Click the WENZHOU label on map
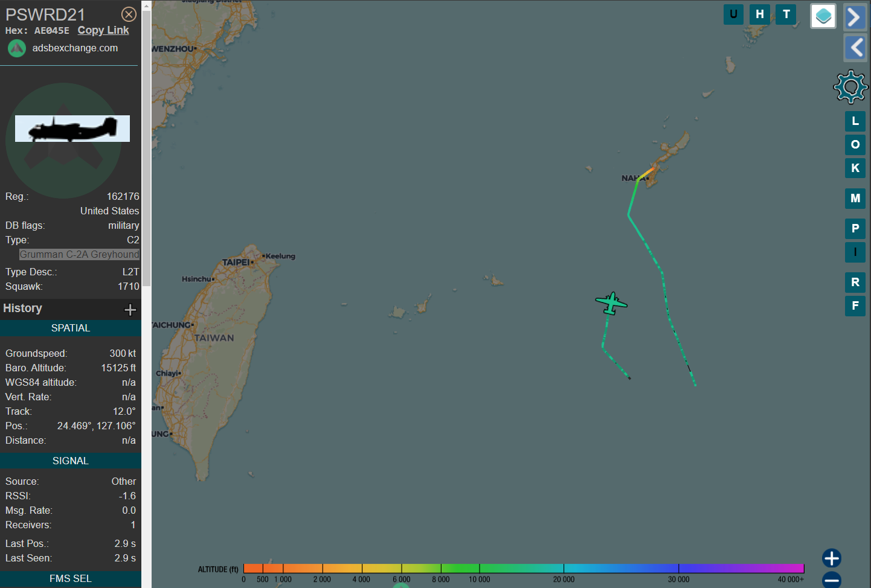Viewport: 871px width, 588px height. 173,49
